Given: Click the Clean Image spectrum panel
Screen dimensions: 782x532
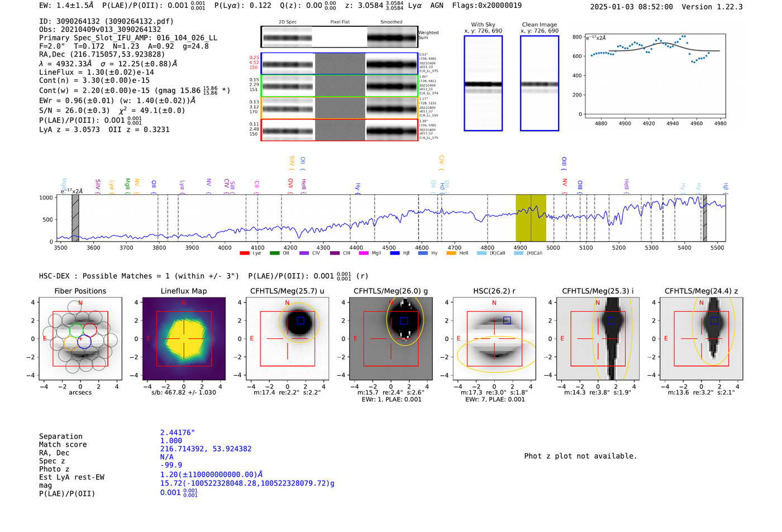Looking at the screenshot, I should (540, 83).
